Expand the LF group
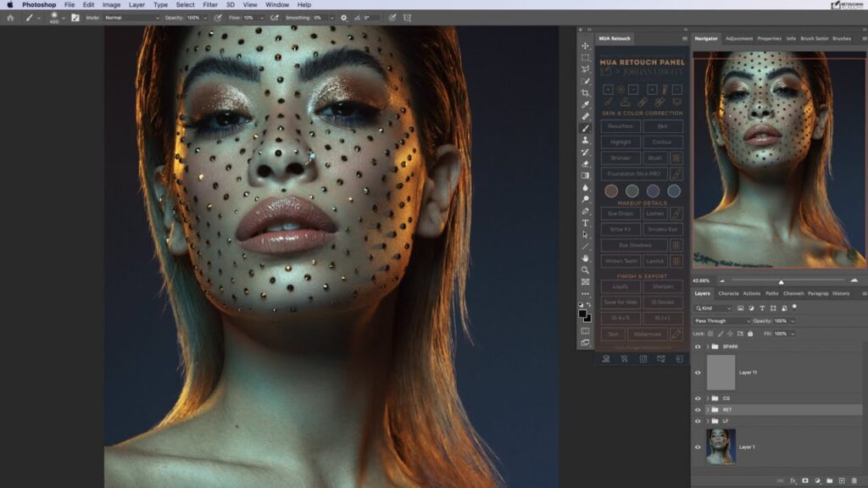This screenshot has height=488, width=868. (707, 421)
